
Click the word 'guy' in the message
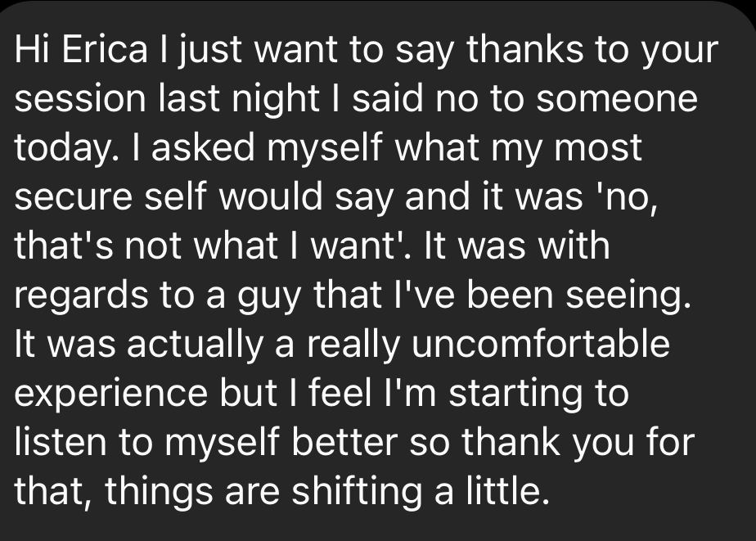pyautogui.click(x=269, y=296)
